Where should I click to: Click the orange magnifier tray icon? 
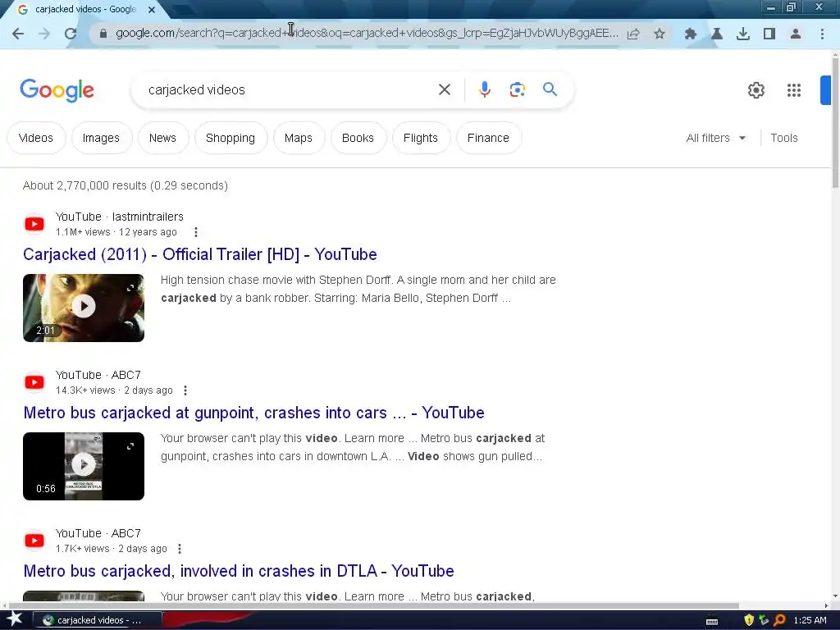[779, 620]
